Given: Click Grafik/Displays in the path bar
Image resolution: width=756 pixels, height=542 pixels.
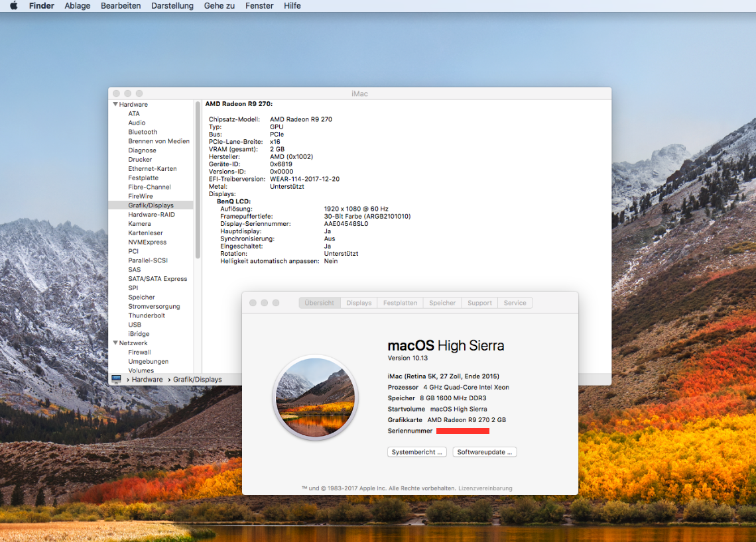Looking at the screenshot, I should (x=197, y=380).
